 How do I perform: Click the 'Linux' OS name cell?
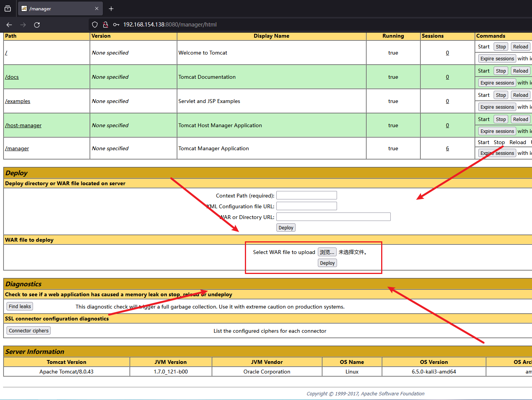352,372
